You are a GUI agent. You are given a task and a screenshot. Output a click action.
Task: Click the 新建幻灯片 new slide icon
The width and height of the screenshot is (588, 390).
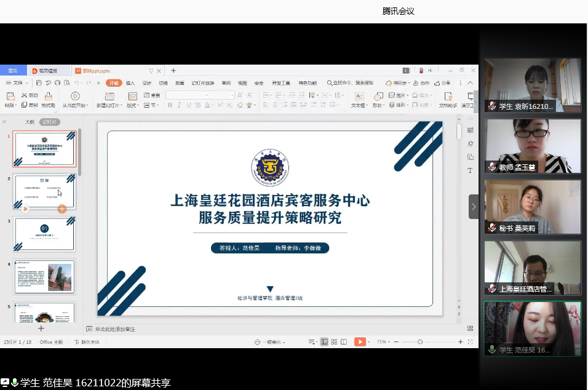click(x=109, y=96)
